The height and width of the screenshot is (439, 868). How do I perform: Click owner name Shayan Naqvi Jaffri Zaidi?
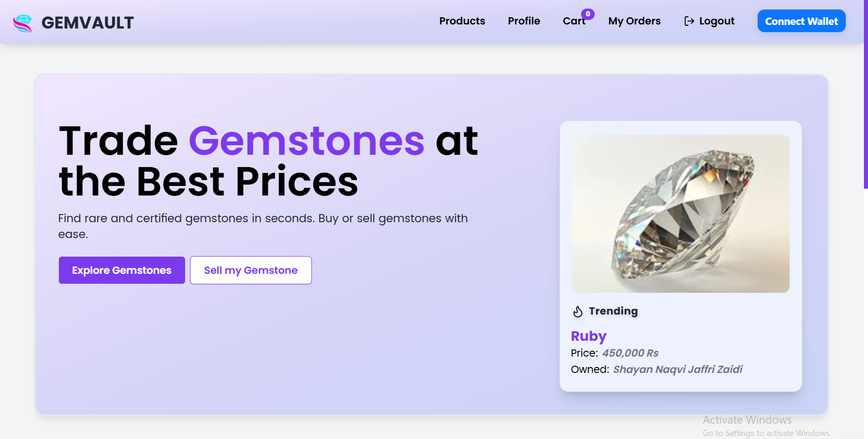677,369
